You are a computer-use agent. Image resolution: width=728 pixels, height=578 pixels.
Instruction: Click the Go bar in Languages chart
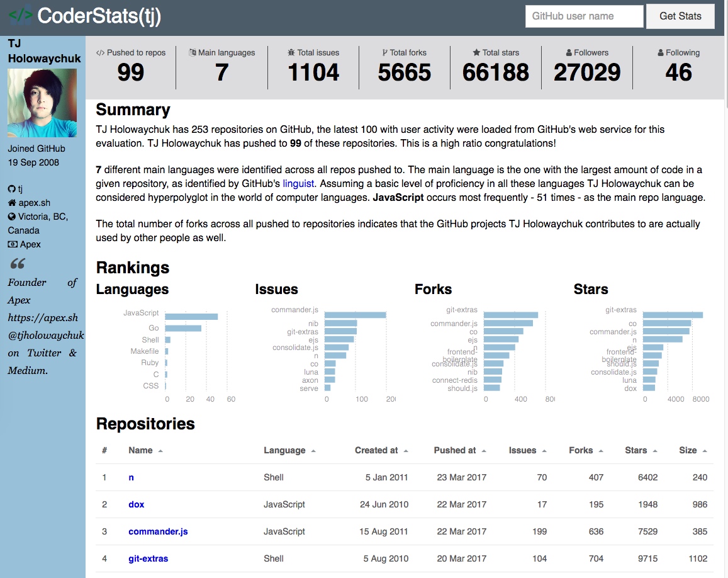pos(183,328)
